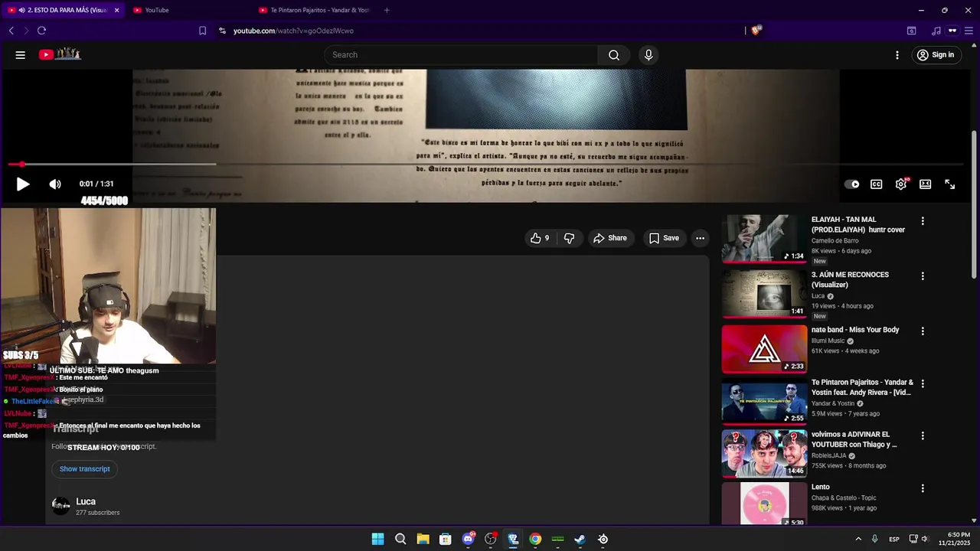Toggle the autoplay switch
The height and width of the screenshot is (551, 980).
click(851, 184)
